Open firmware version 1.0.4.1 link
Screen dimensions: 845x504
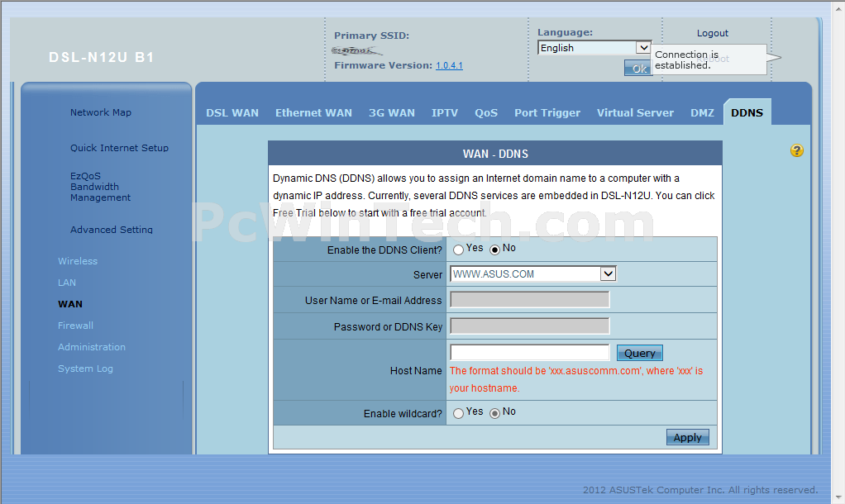pos(450,66)
